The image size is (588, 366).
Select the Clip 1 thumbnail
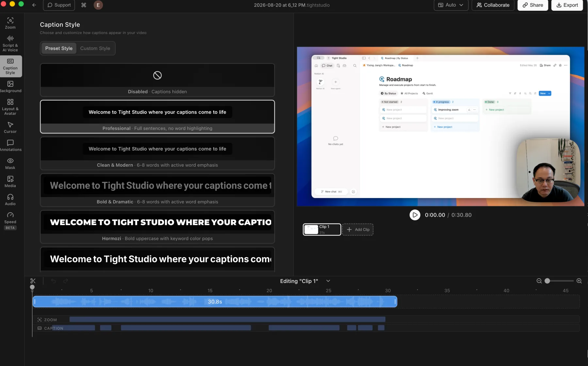pyautogui.click(x=322, y=229)
